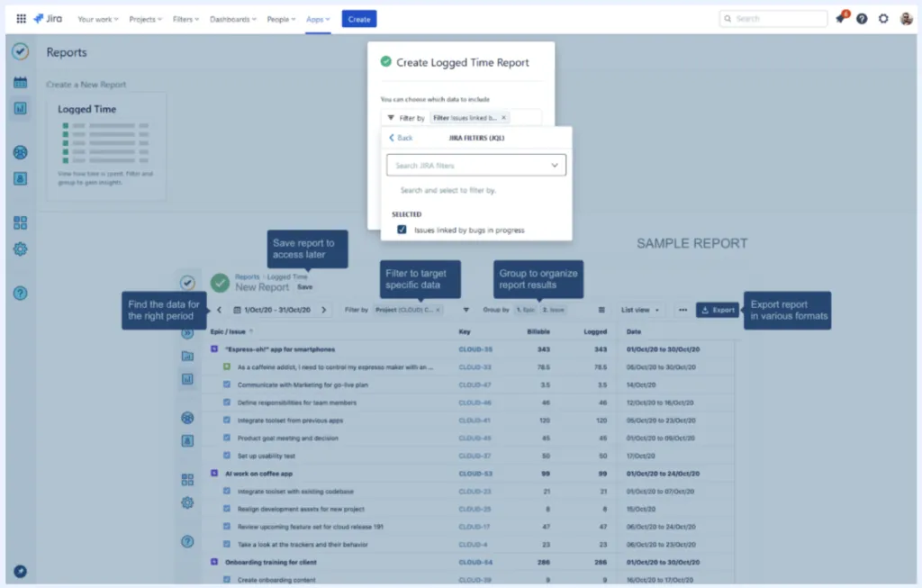Go to previous period arrow in sample report
Screen dimensions: 922x588
220,310
